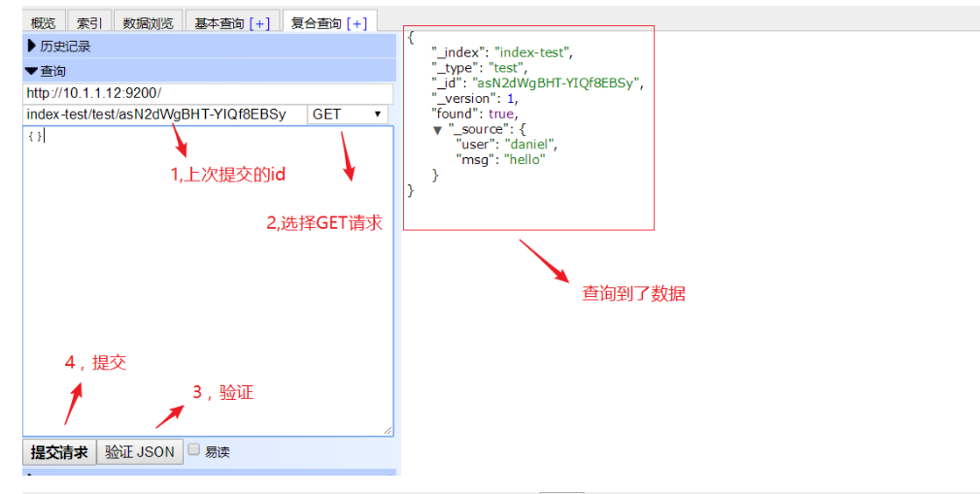Click the 验证 JSON button
This screenshot has width=980, height=494.
coord(140,452)
